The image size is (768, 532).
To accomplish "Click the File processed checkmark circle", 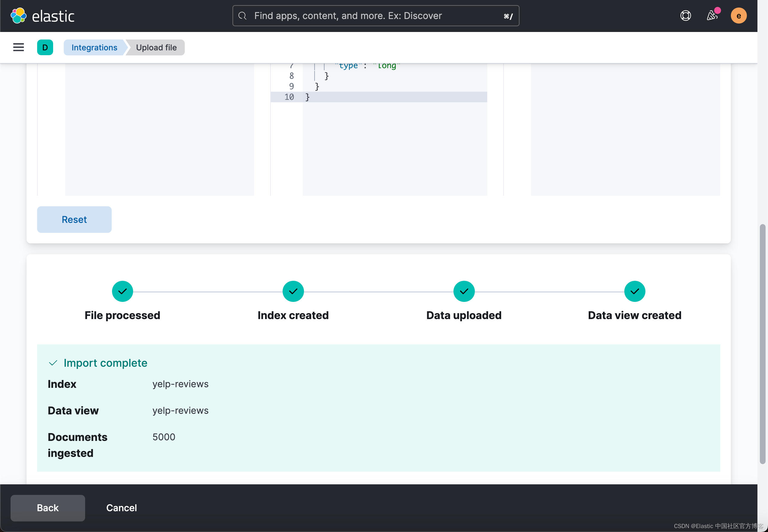I will [122, 291].
